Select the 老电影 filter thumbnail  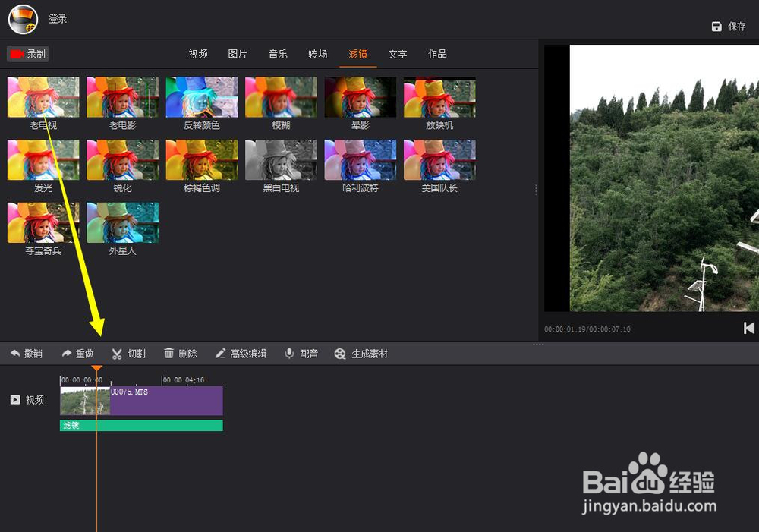[x=122, y=97]
